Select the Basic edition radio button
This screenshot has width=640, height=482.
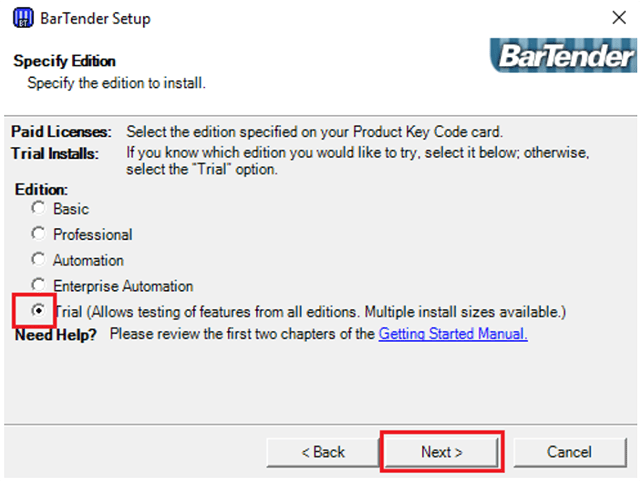[38, 208]
